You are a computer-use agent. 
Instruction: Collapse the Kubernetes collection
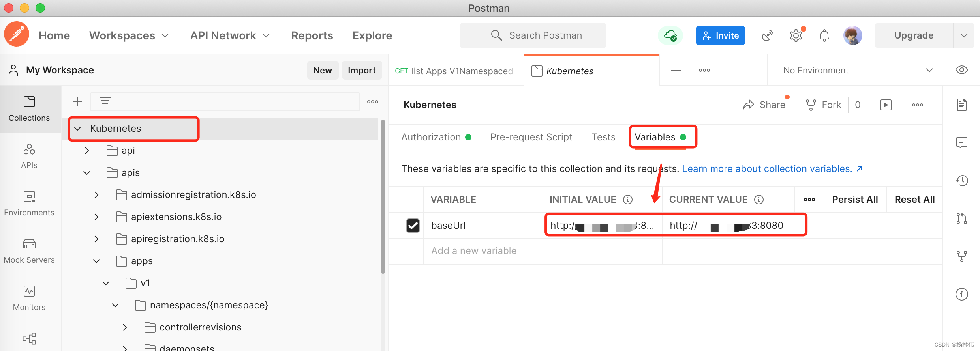click(x=78, y=129)
